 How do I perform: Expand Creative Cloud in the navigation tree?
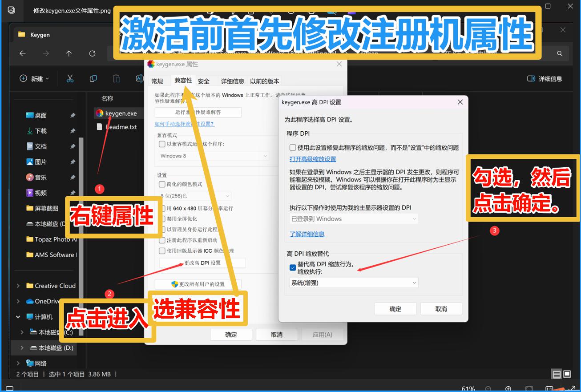[x=18, y=286]
